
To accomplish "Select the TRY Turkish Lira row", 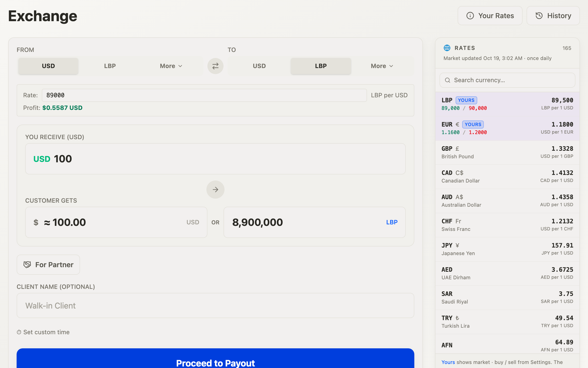I will click(x=507, y=322).
